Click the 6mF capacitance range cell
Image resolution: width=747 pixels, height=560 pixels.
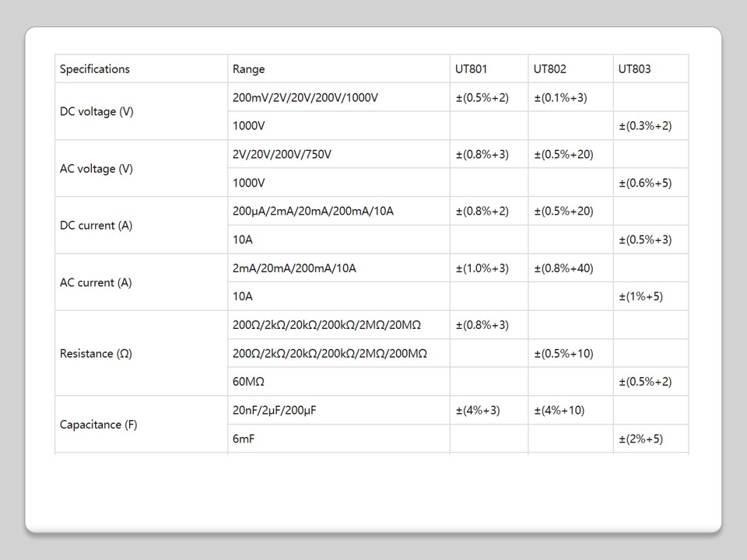(x=244, y=439)
